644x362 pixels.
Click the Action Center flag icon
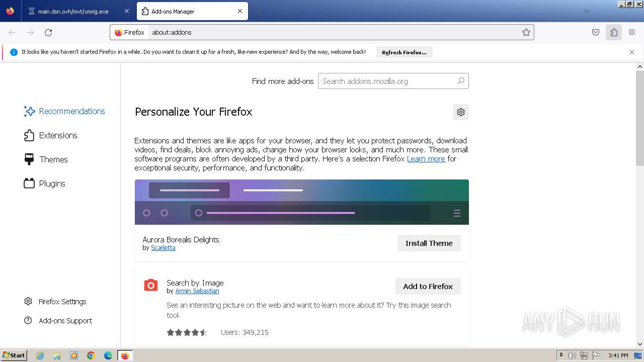(x=596, y=355)
